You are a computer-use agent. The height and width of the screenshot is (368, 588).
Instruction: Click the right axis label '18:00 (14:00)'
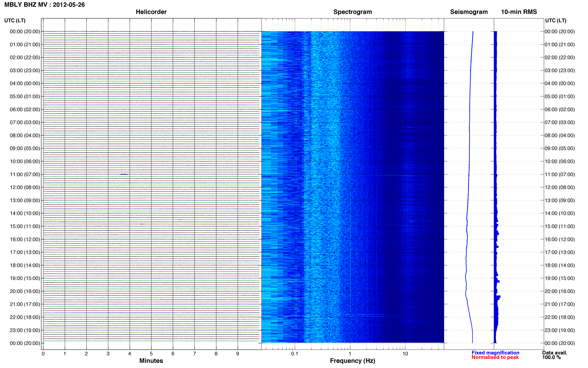pyautogui.click(x=560, y=266)
